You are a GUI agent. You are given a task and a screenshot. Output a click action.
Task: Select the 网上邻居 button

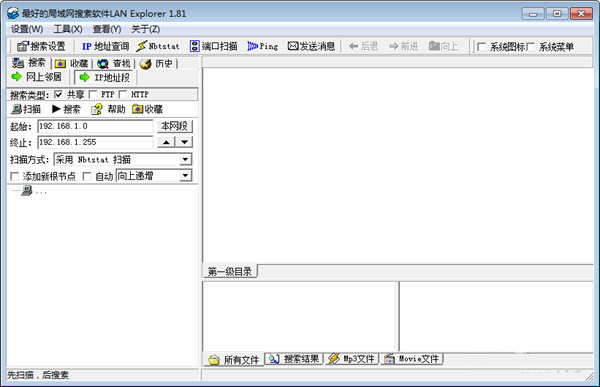point(37,77)
